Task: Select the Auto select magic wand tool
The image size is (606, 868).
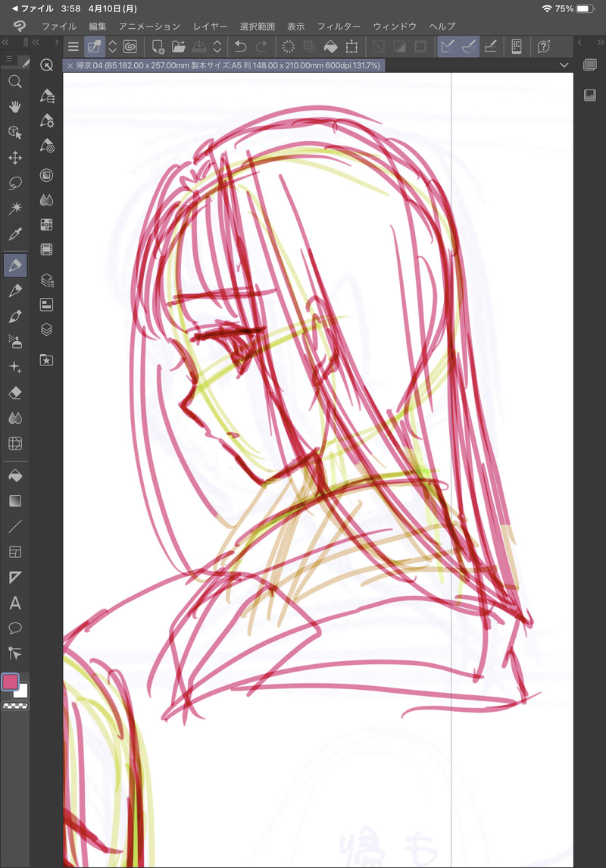Action: (x=15, y=208)
